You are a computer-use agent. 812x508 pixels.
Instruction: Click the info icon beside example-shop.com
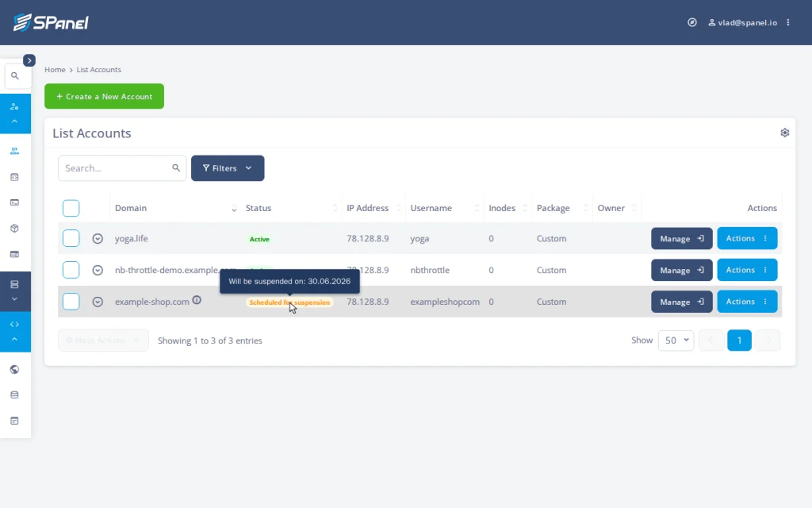[x=197, y=299]
